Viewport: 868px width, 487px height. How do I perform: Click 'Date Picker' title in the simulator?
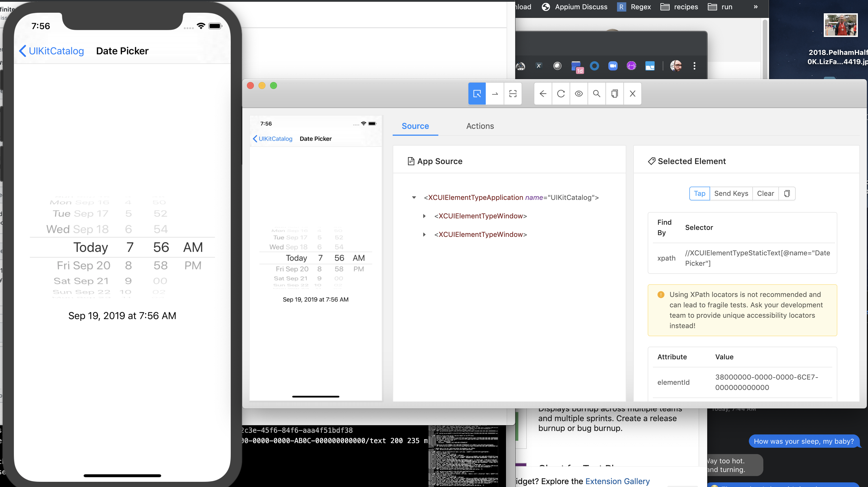122,51
